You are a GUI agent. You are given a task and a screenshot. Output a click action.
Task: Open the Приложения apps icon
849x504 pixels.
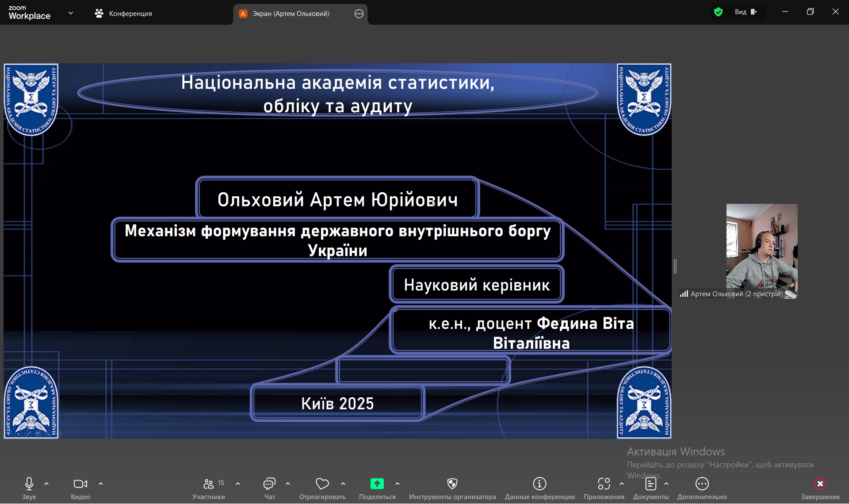604,484
